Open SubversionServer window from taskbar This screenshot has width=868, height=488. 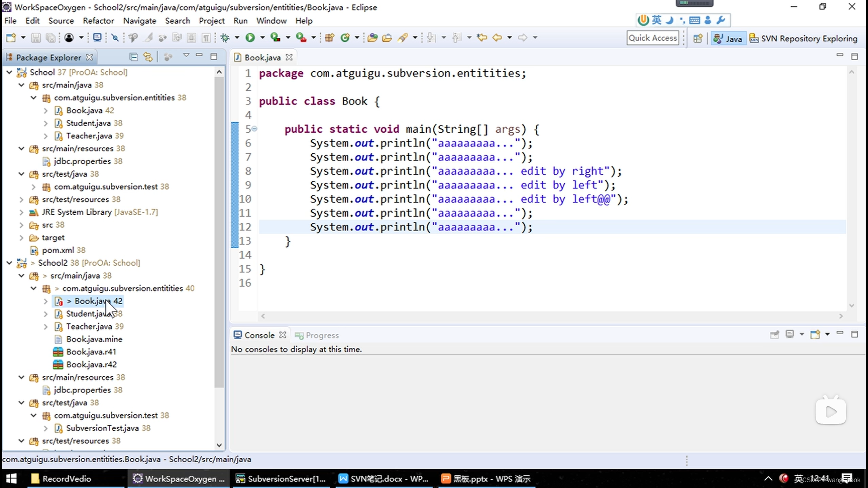pos(281,479)
